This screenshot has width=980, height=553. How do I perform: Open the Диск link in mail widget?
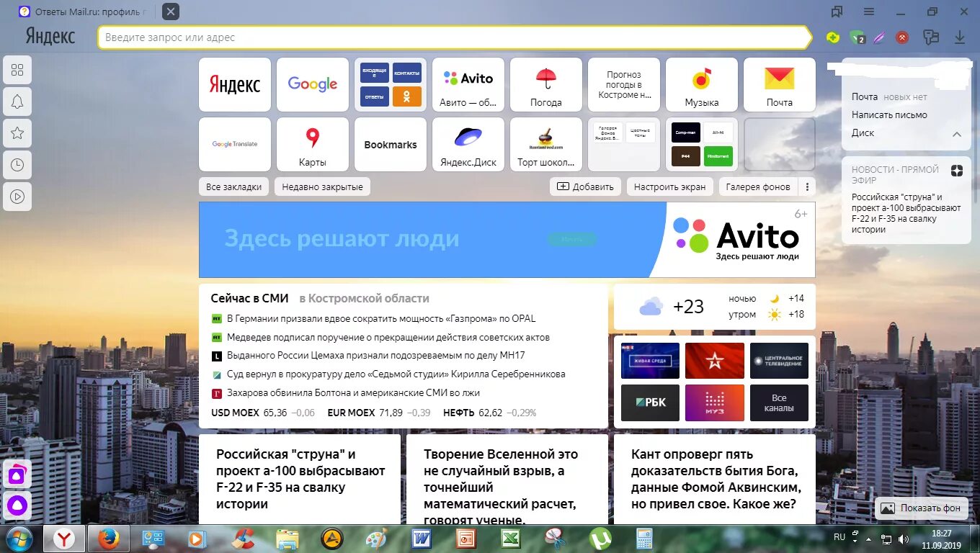point(863,132)
